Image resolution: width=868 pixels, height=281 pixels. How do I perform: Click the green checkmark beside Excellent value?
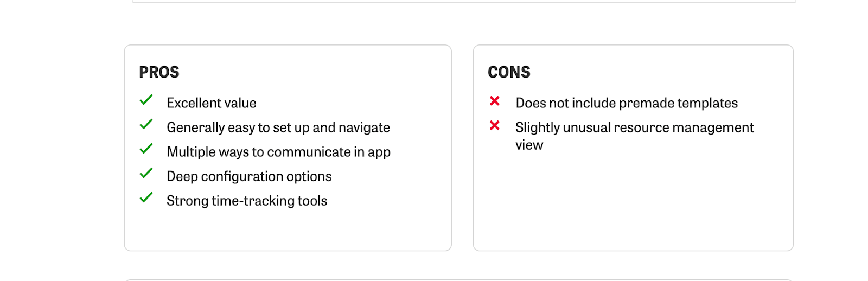[x=146, y=100]
